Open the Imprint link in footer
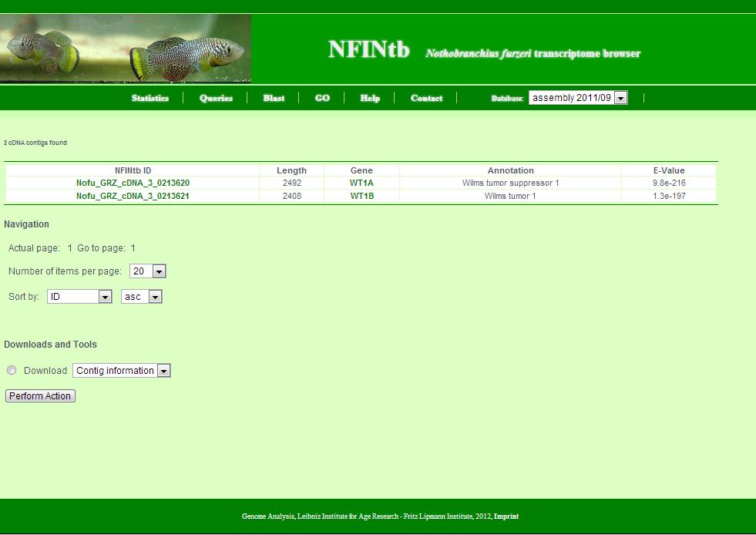Viewport: 756px width, 535px height. [x=506, y=516]
